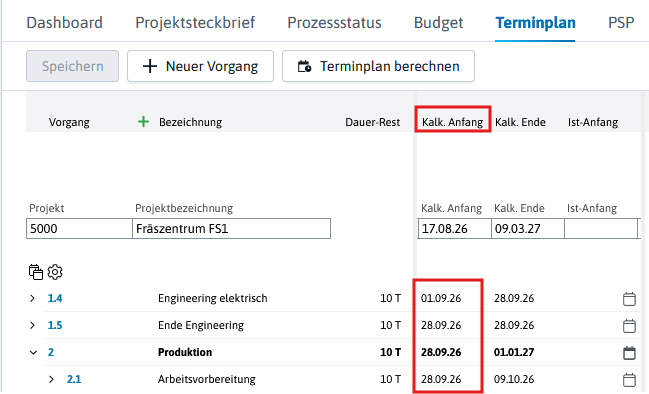Open calendar icon for Engineering elektrisch
This screenshot has width=649, height=394.
pyautogui.click(x=629, y=298)
